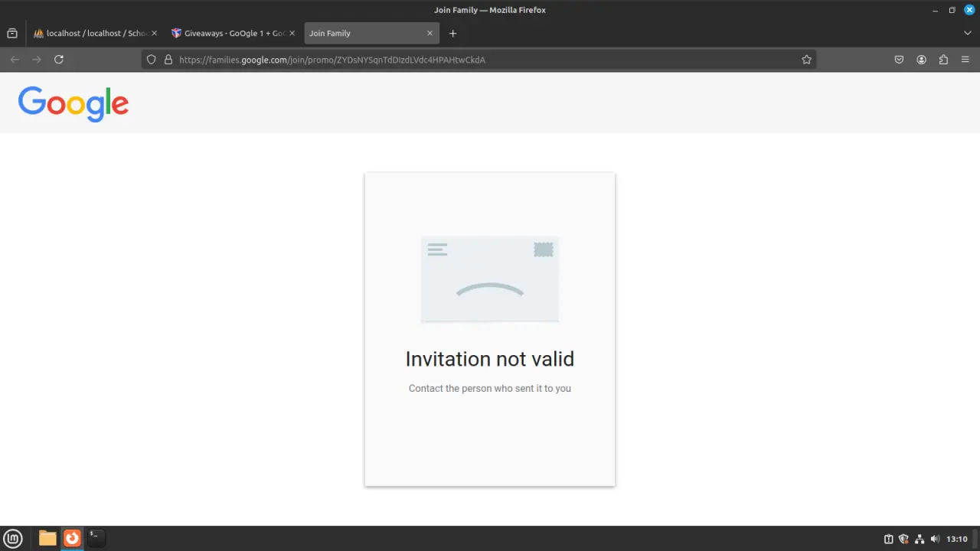Click the Firefox taskbar icon

[72, 539]
